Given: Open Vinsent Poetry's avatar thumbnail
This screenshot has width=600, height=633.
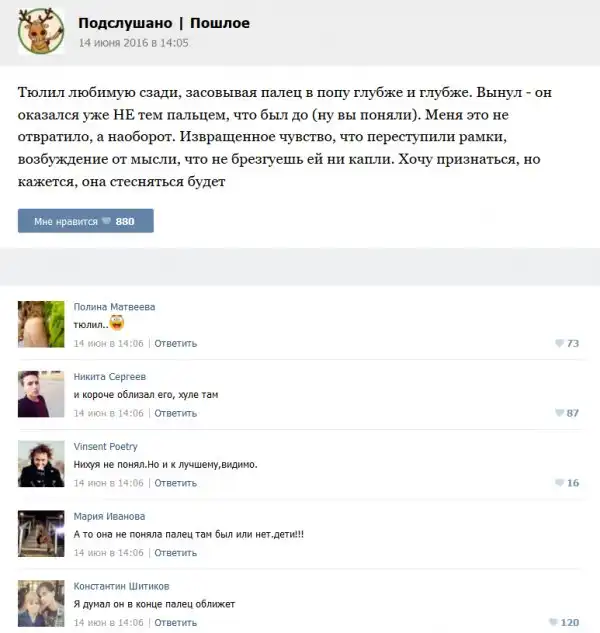Looking at the screenshot, I should tap(41, 464).
